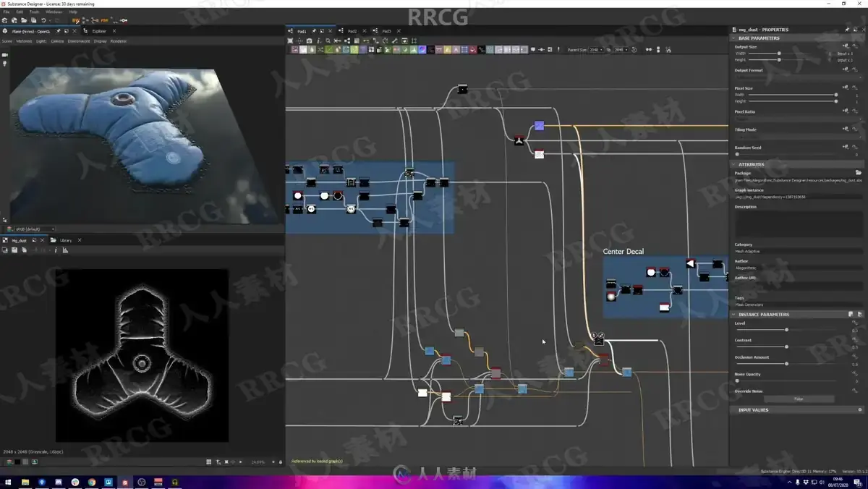Click the Description text field
The width and height of the screenshot is (868, 489).
[798, 224]
